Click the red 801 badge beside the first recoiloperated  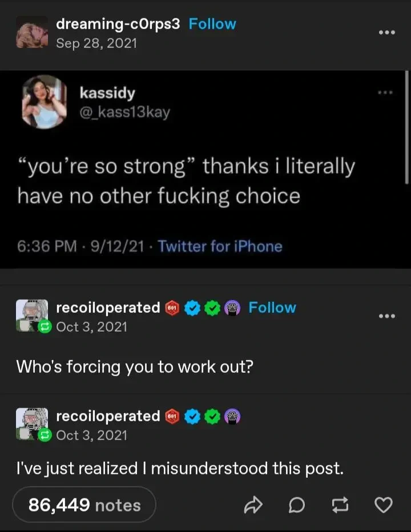point(172,308)
